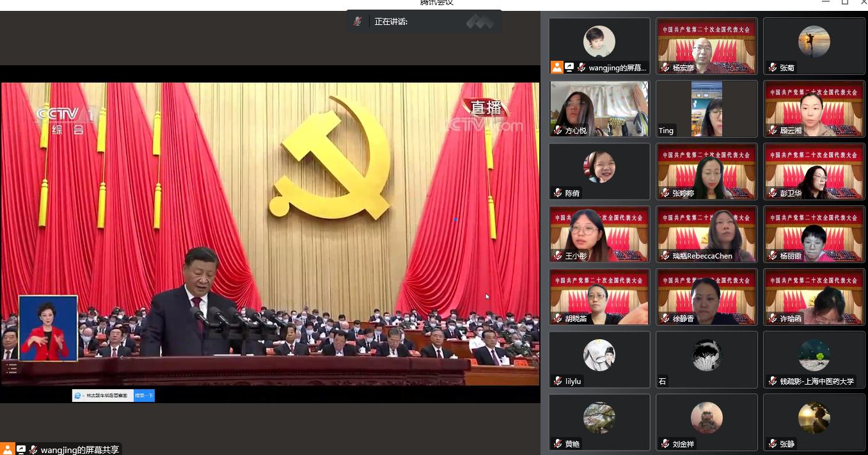Click the muted mic icon beside 刘金祥
868x455 pixels.
point(665,444)
